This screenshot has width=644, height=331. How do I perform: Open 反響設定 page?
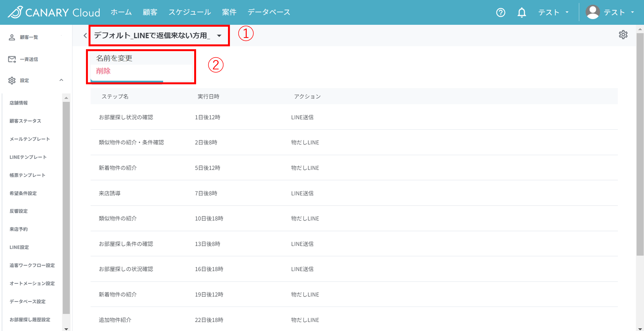(19, 211)
